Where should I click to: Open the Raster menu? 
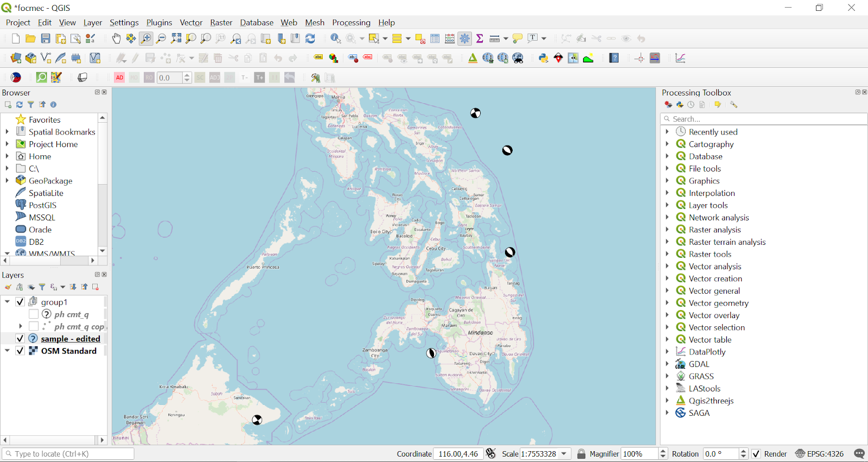221,23
